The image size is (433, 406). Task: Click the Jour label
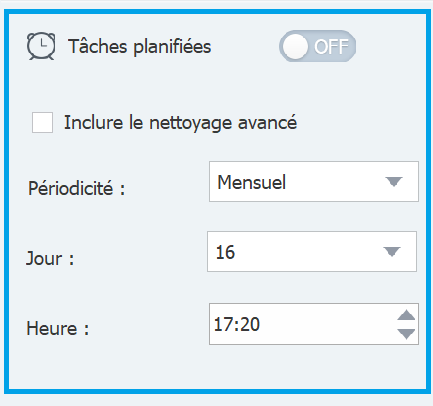click(x=50, y=258)
